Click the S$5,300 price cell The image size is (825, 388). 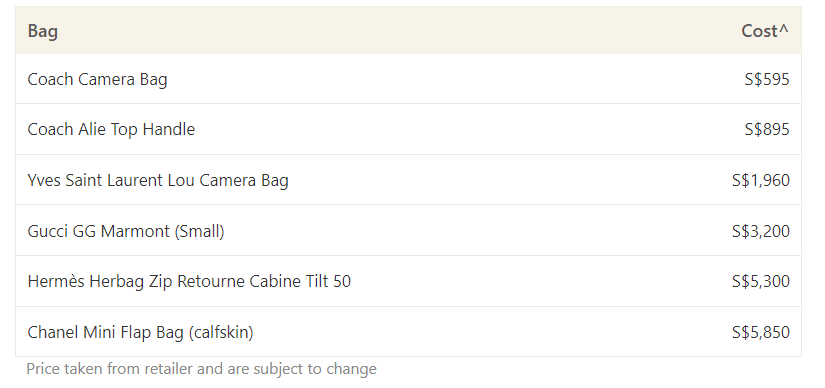tap(760, 281)
